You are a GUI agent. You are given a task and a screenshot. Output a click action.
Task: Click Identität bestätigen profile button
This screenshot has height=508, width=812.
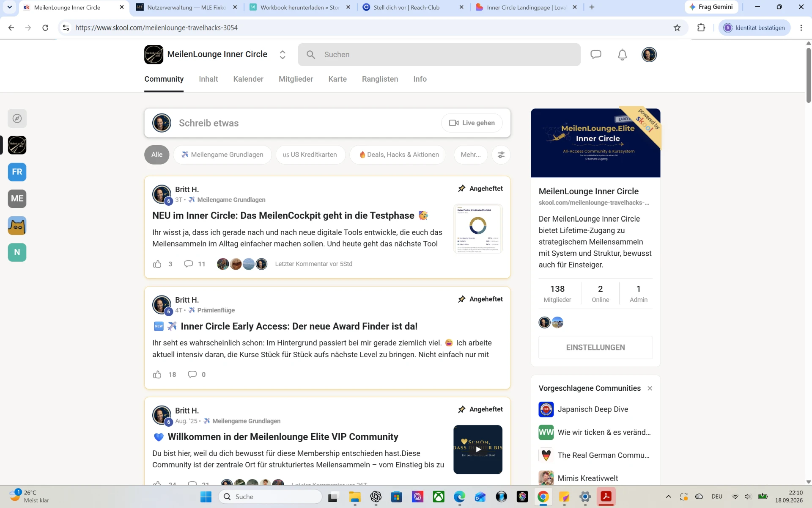[754, 28]
